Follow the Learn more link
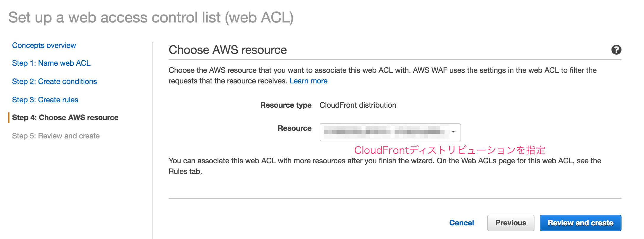 point(308,81)
